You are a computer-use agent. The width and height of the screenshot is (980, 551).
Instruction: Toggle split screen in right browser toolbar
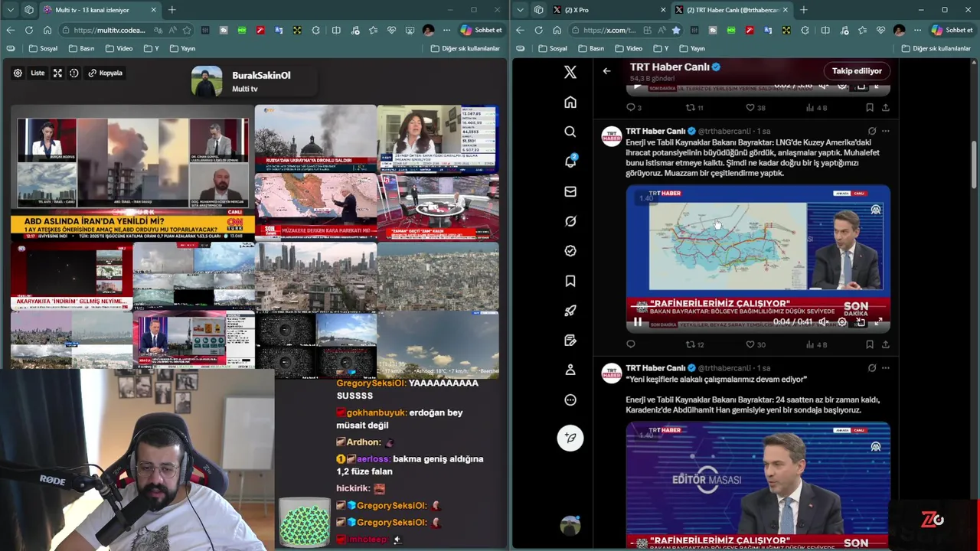(825, 30)
